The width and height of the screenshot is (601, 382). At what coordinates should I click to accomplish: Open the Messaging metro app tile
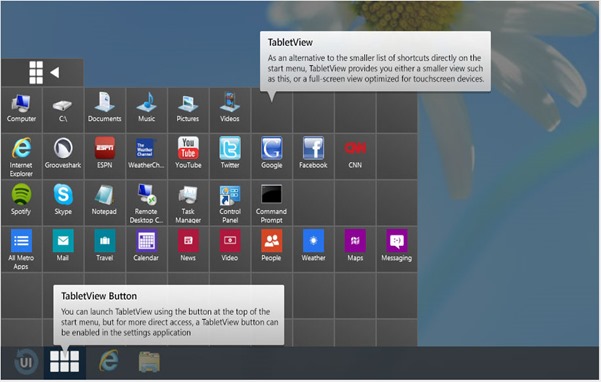(x=397, y=249)
